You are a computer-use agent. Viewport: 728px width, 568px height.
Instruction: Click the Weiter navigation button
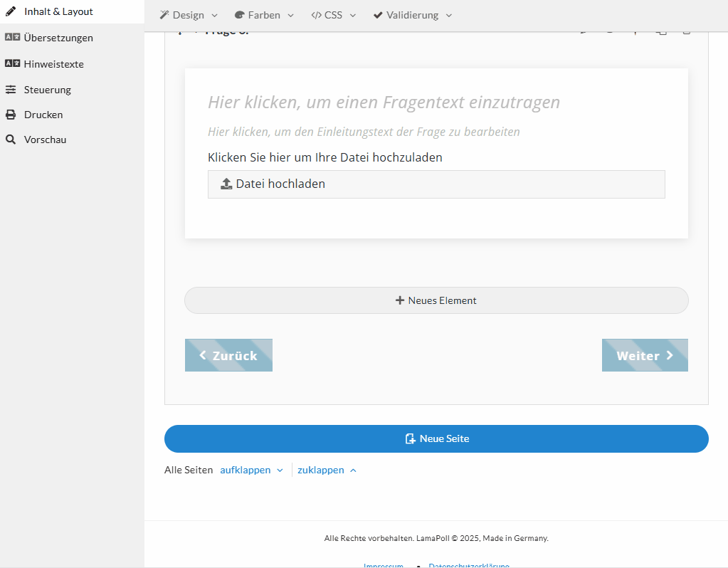coord(645,355)
